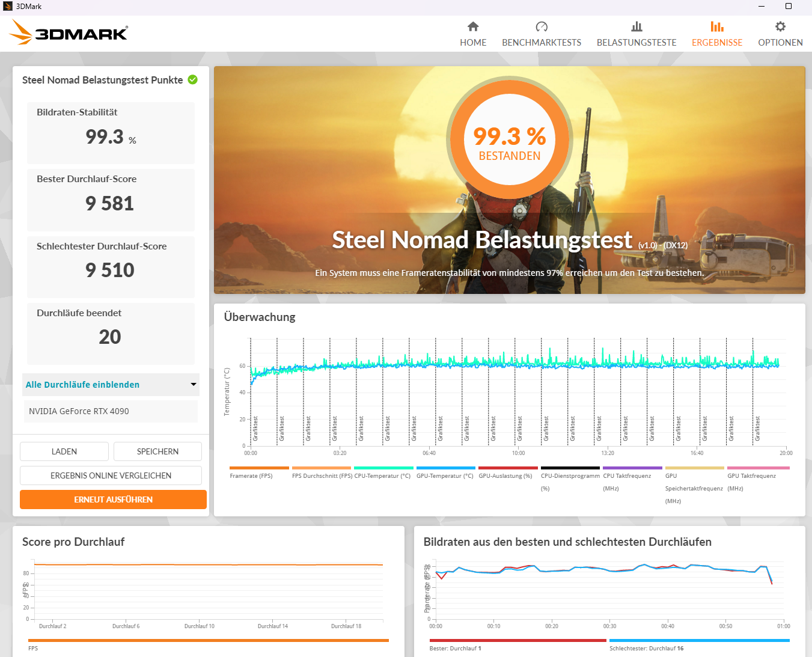Click the Schlechtester: Durchlauf 16 legend bar
The height and width of the screenshot is (657, 812).
pyautogui.click(x=700, y=641)
